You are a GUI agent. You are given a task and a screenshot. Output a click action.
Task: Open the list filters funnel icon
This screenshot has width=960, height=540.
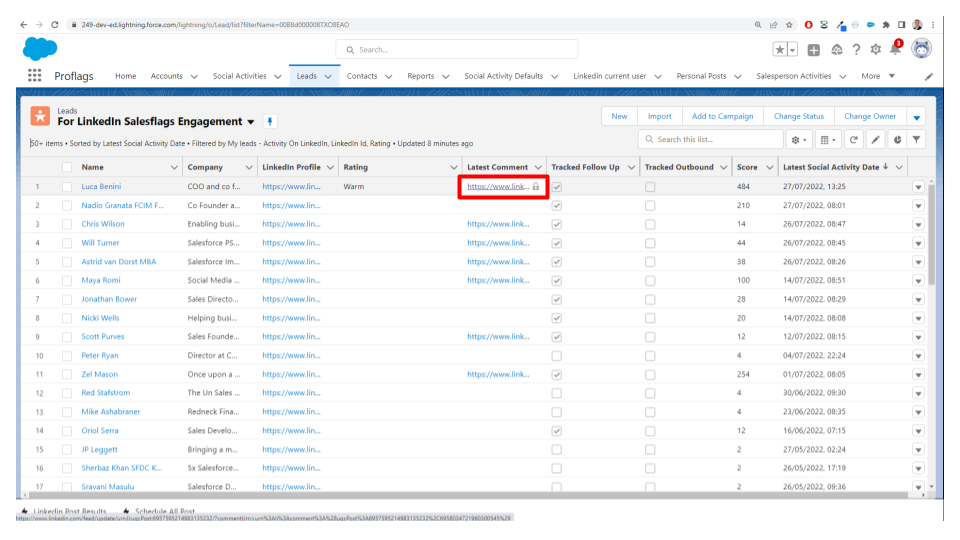click(917, 140)
